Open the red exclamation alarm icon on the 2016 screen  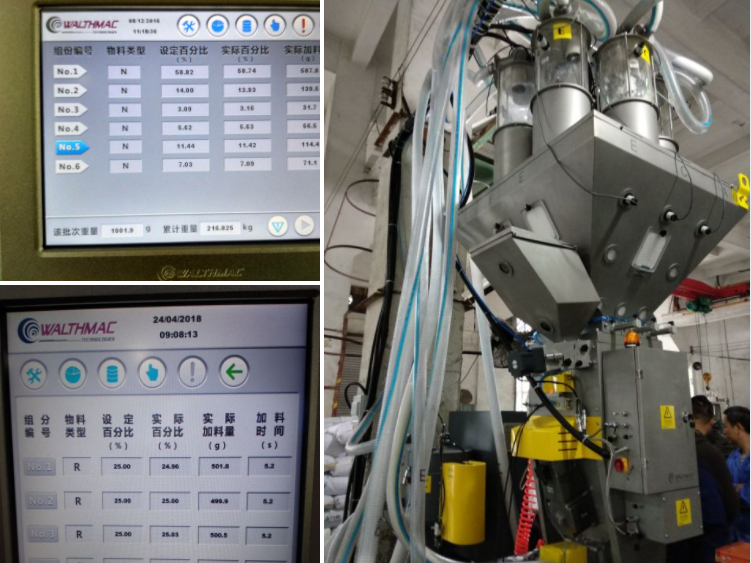pos(303,25)
